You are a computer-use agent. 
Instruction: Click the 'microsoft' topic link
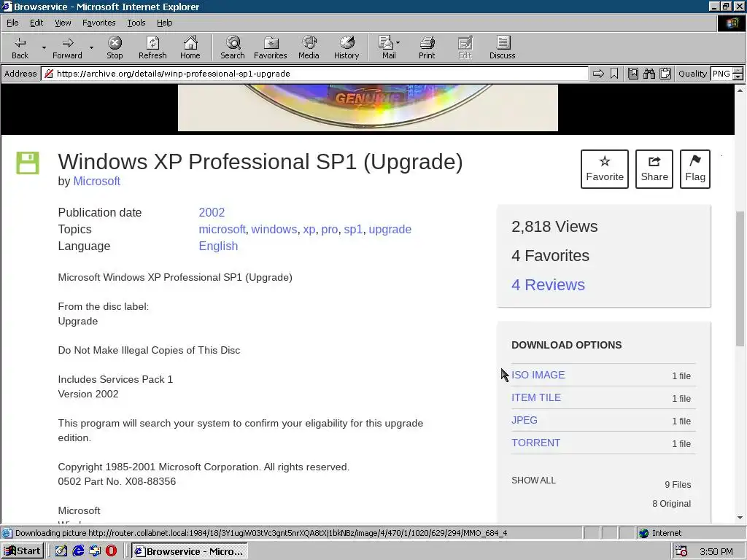(222, 229)
